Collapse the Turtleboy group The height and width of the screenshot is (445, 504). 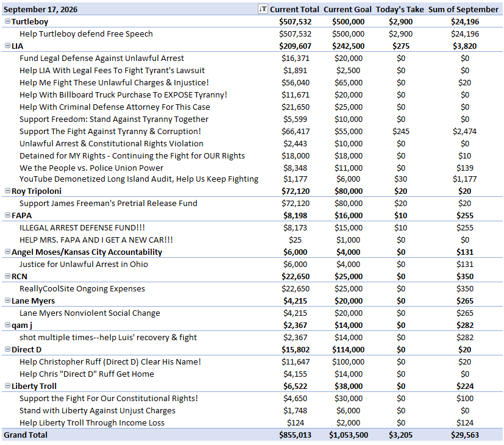(7, 21)
